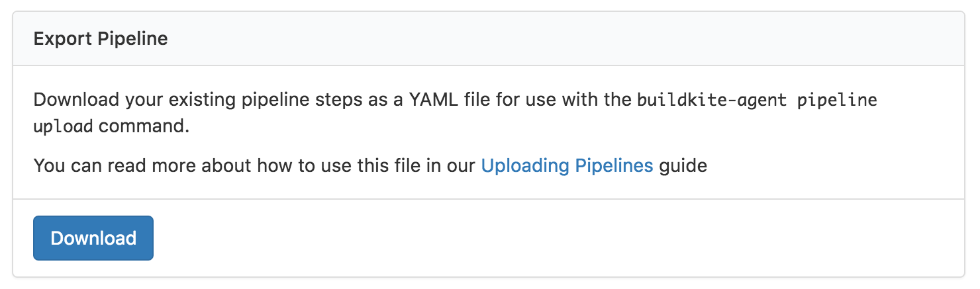
Task: Click the blue Download button
Action: point(93,238)
